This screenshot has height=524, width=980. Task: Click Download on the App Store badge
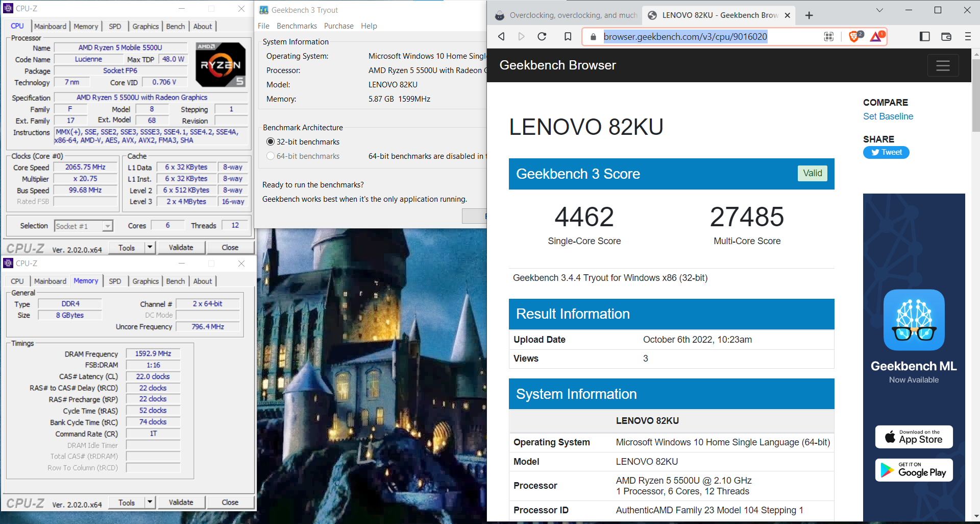click(x=914, y=437)
